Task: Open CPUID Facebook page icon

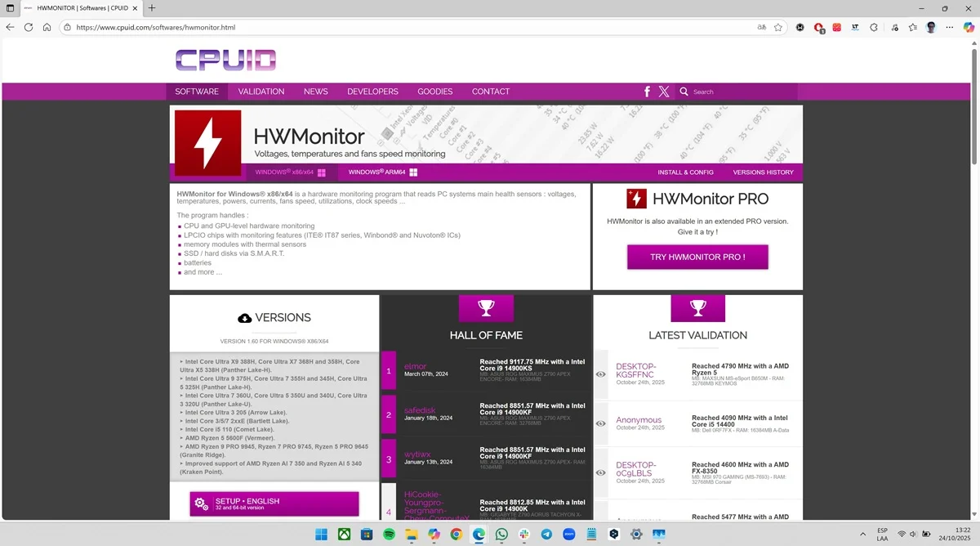Action: [647, 92]
